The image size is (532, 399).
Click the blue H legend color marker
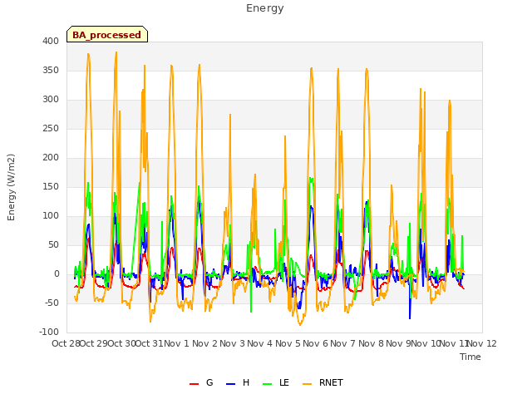tap(231, 384)
